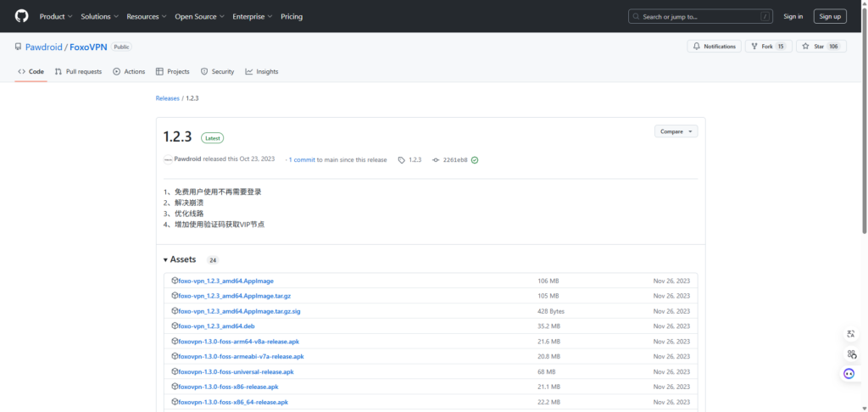The image size is (868, 412).
Task: Switch to the Pull requests tab
Action: click(x=78, y=72)
